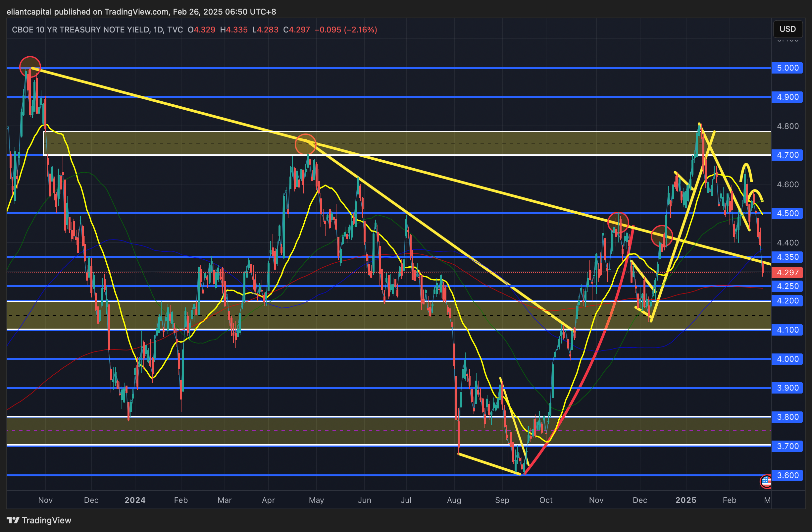
Task: Click the 5.000 price level label
Action: coord(787,68)
